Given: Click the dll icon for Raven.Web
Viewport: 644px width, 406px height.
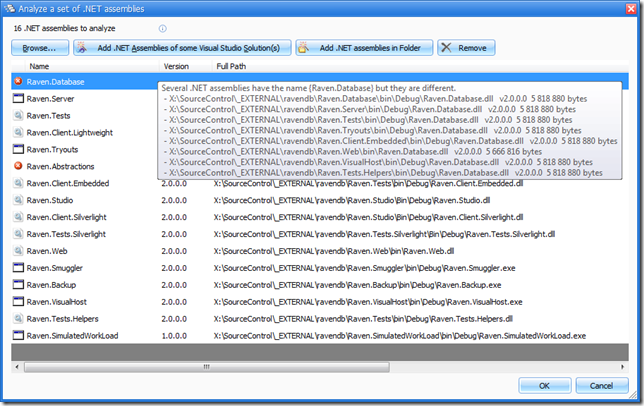Looking at the screenshot, I should click(18, 250).
